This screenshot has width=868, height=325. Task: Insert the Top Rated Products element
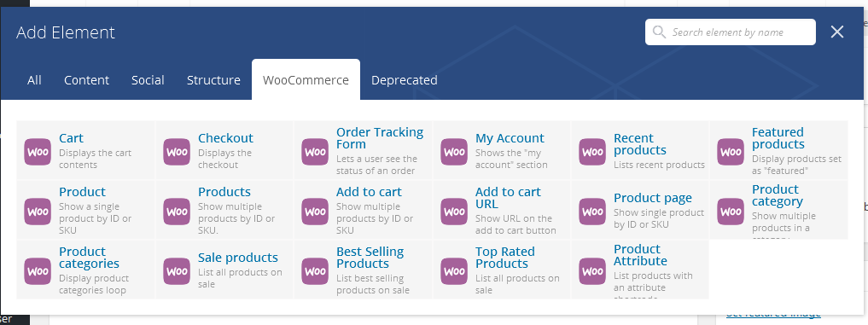click(x=502, y=270)
